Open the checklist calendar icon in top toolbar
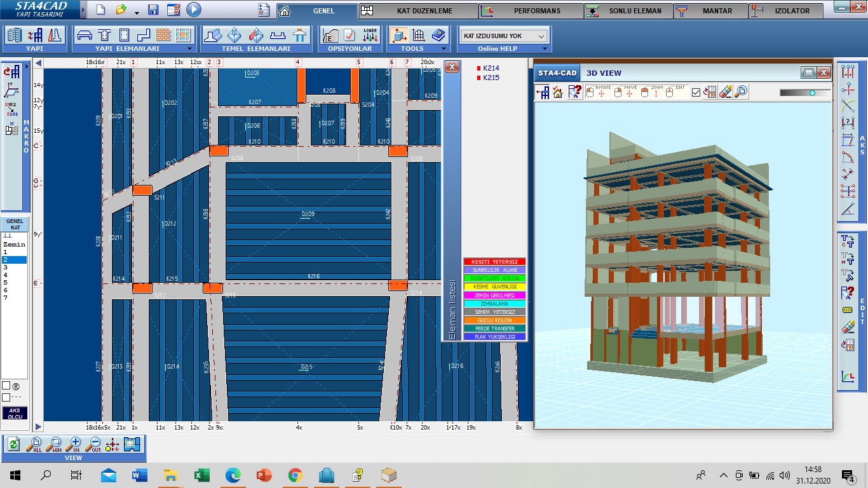The height and width of the screenshot is (488, 868). pyautogui.click(x=173, y=10)
